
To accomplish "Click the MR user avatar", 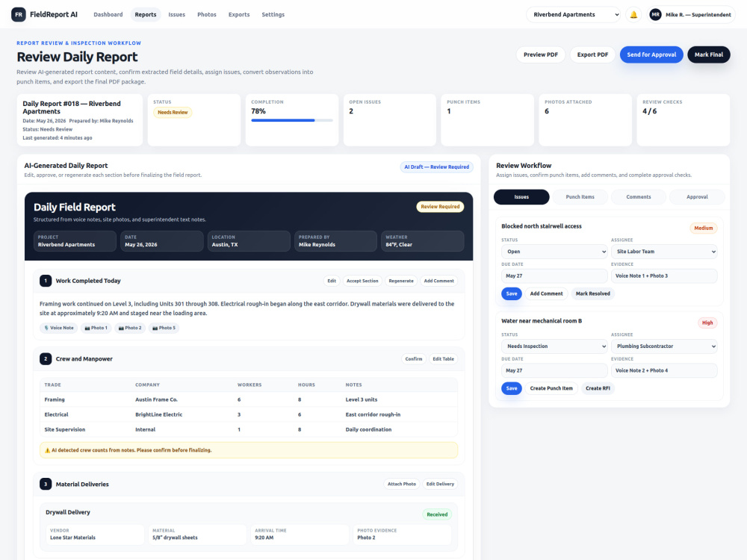I will pos(656,15).
